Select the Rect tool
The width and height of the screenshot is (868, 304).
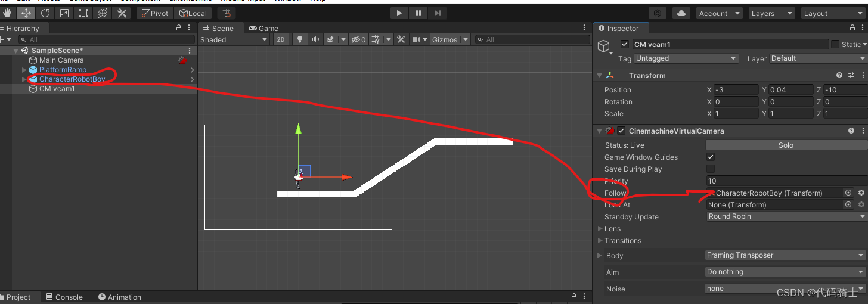83,13
